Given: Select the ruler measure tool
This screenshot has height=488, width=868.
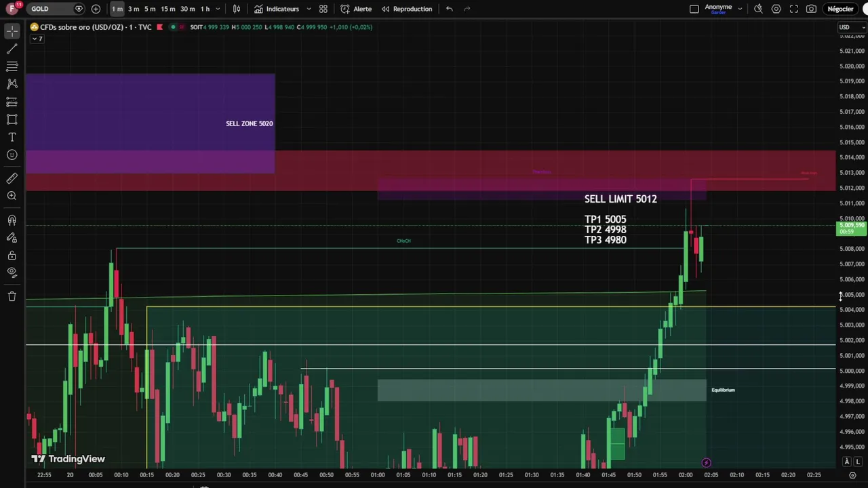Looking at the screenshot, I should click(12, 178).
